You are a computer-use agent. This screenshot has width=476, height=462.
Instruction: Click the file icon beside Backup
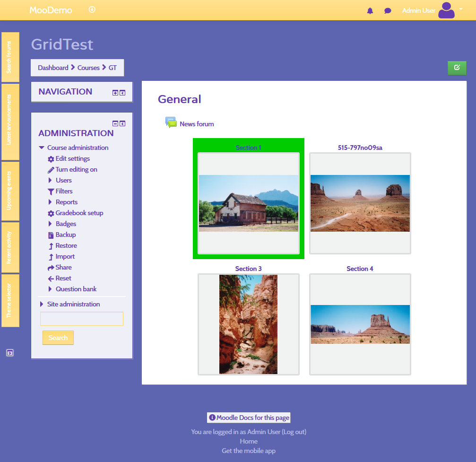coord(51,235)
